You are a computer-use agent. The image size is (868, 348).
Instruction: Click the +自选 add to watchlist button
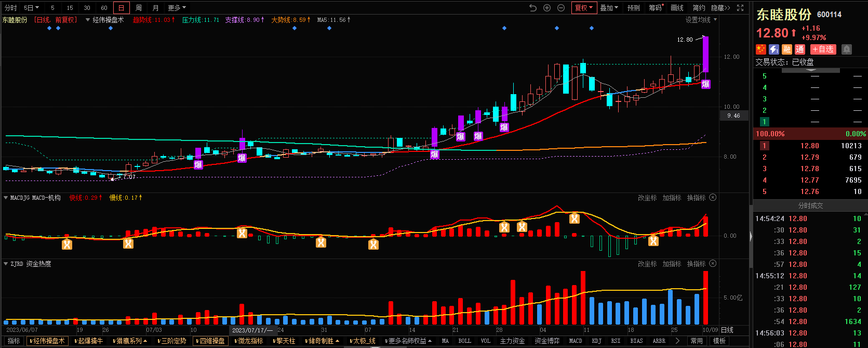click(x=823, y=49)
